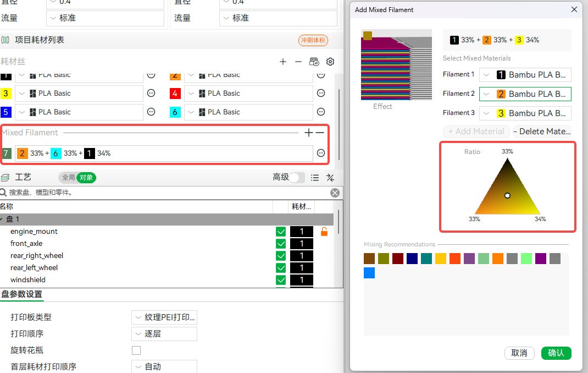
Task: Pick the bright blue swatch in second row
Action: click(369, 273)
